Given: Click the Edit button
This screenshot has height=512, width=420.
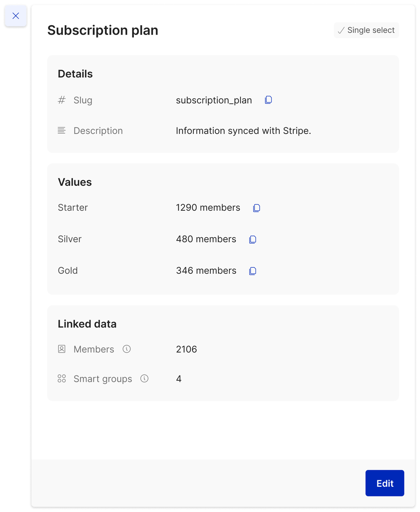Looking at the screenshot, I should pyautogui.click(x=385, y=483).
